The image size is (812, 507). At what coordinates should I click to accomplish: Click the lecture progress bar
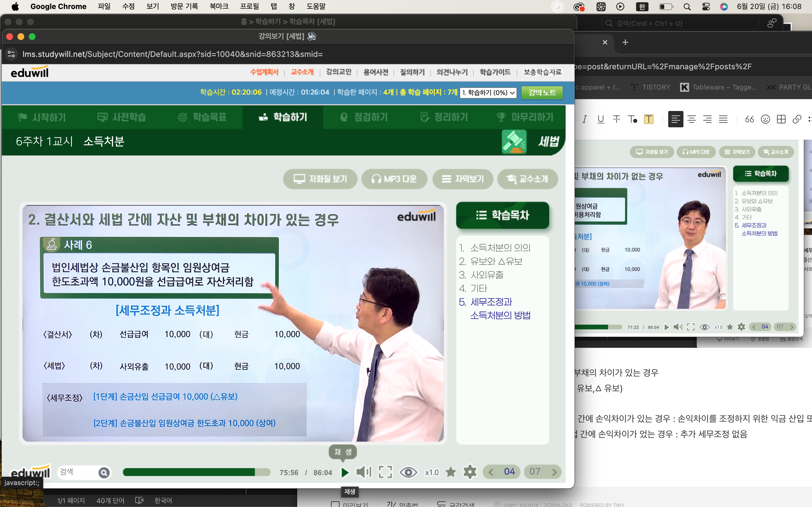coord(196,472)
